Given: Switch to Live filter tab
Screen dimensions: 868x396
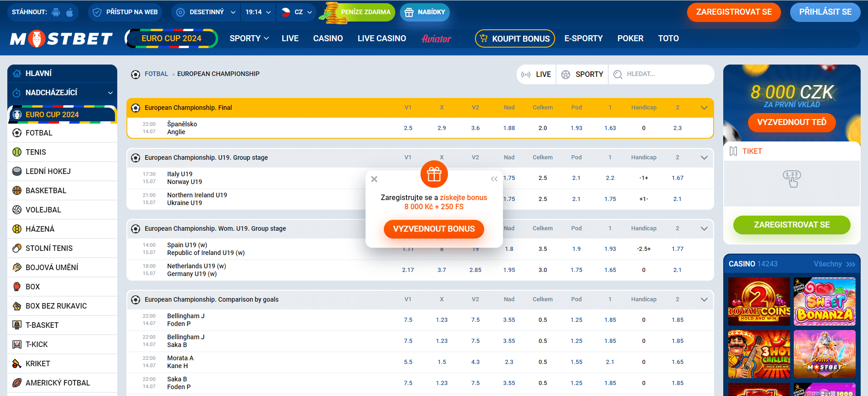Looking at the screenshot, I should click(x=536, y=74).
